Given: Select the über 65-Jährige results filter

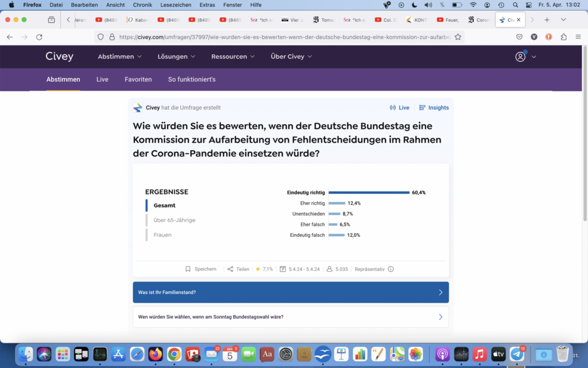Looking at the screenshot, I should click(174, 220).
